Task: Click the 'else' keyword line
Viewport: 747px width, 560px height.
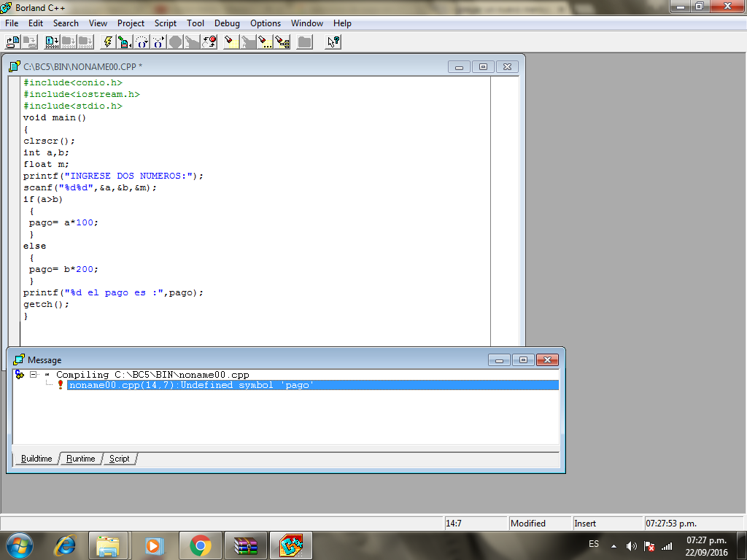Action: click(35, 246)
